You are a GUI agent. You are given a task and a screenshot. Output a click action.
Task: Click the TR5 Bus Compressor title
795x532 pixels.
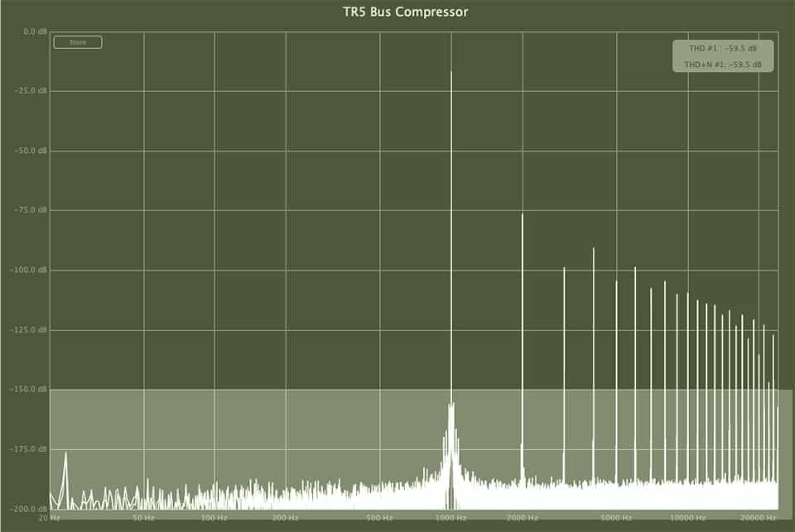click(x=406, y=12)
